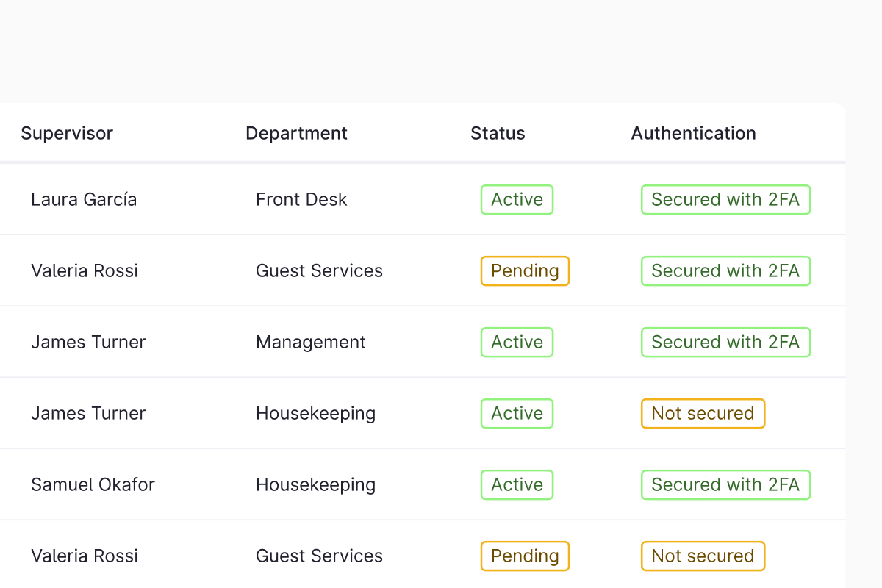The width and height of the screenshot is (882, 588).
Task: Click Active badge in Laura García's row
Action: [x=517, y=199]
